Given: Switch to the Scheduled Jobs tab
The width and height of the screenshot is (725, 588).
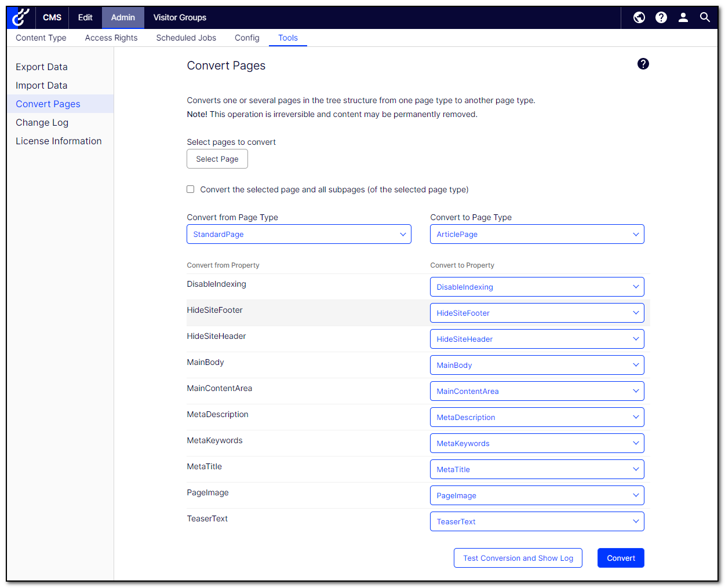Looking at the screenshot, I should click(x=186, y=38).
